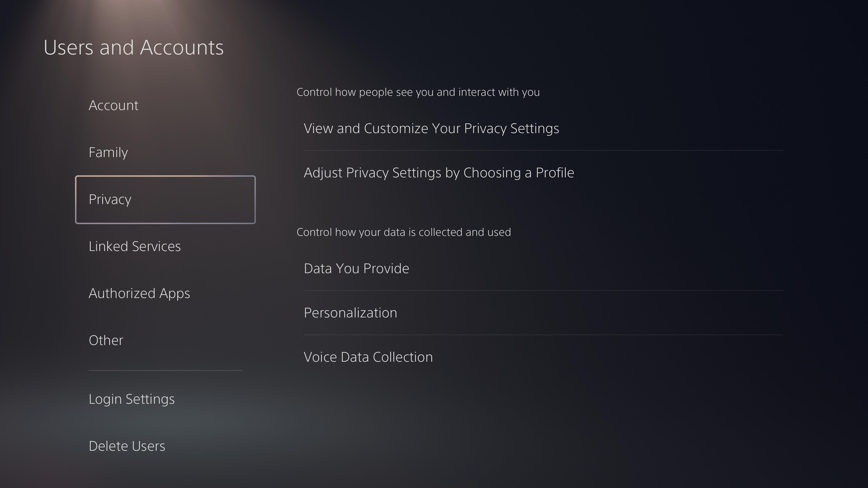Select Family in the sidebar

[108, 152]
